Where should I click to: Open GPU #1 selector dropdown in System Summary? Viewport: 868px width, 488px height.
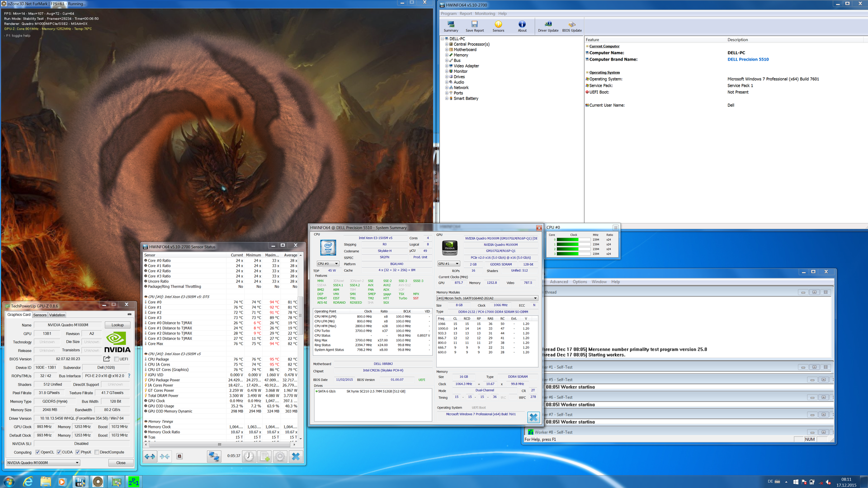(x=448, y=264)
